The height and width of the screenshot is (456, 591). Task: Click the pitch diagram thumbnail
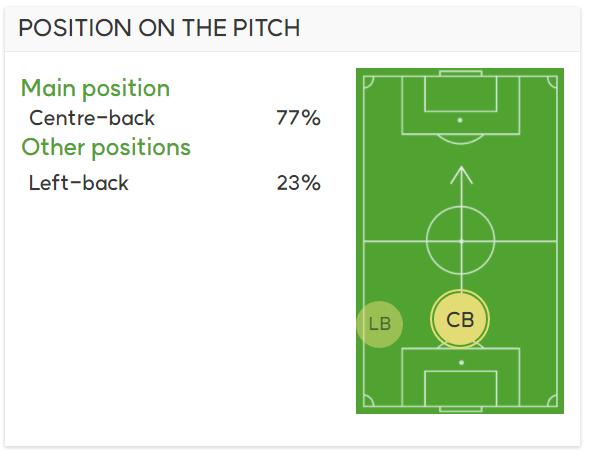[x=460, y=241]
